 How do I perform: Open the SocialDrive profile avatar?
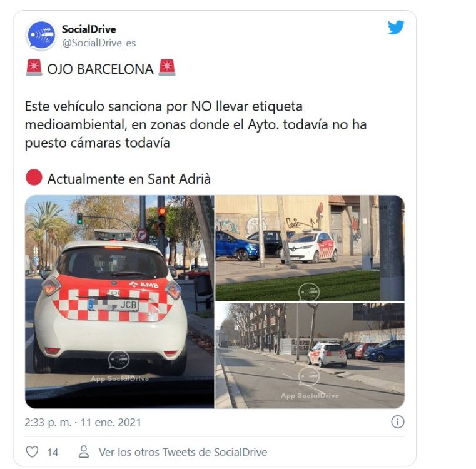coord(41,35)
